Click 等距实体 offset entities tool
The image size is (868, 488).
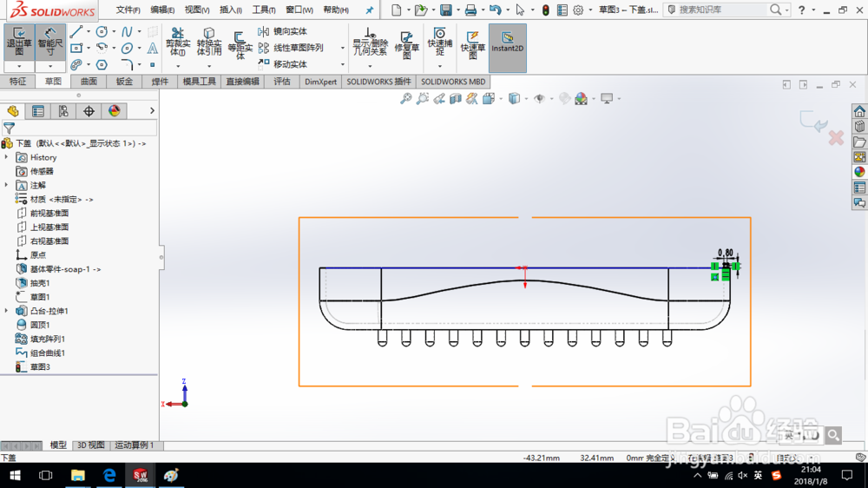[240, 45]
